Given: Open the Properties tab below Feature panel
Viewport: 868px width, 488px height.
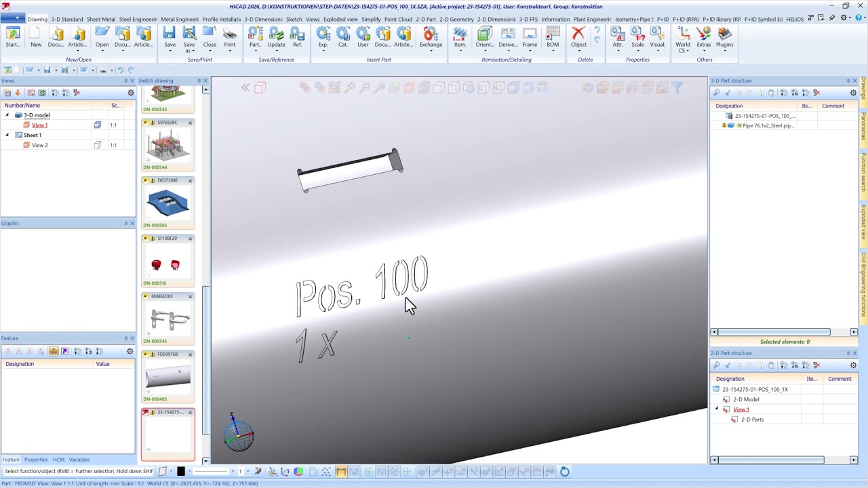Looking at the screenshot, I should coord(36,460).
